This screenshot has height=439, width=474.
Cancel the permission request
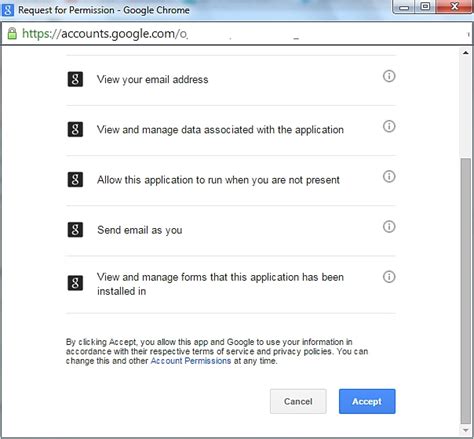pos(298,401)
